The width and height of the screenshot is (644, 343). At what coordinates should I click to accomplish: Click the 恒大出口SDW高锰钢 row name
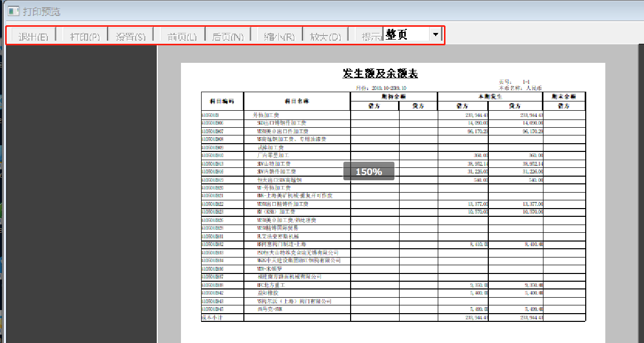point(279,180)
